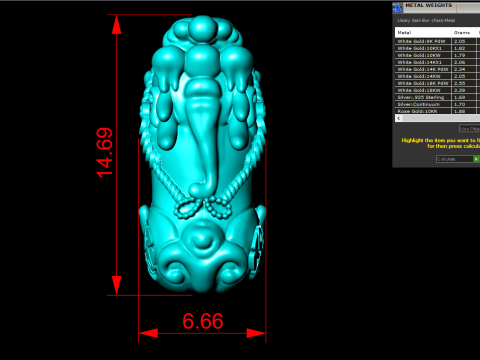Click the partly visible Use Object button
The width and height of the screenshot is (480, 360).
click(469, 128)
